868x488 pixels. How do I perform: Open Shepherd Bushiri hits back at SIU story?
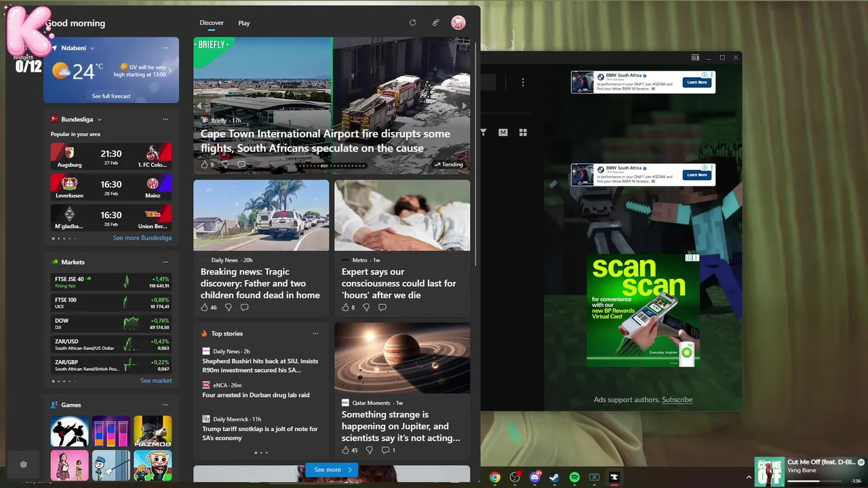[x=260, y=366]
